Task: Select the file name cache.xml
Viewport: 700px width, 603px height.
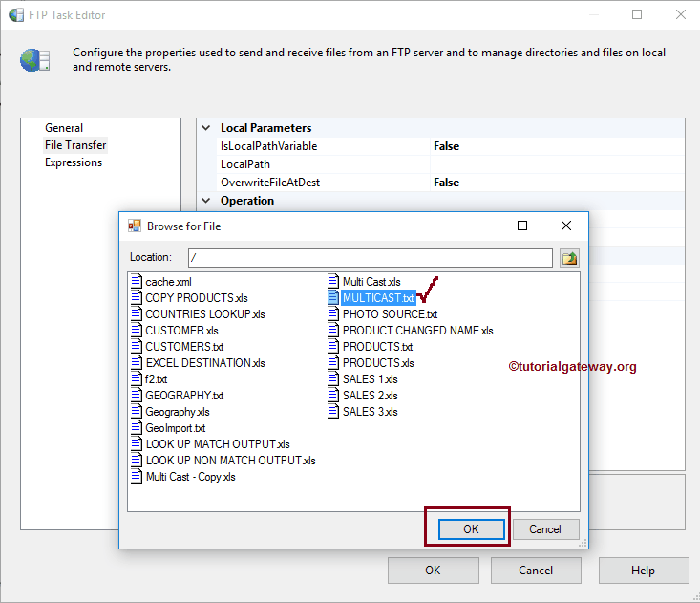Action: pos(168,282)
